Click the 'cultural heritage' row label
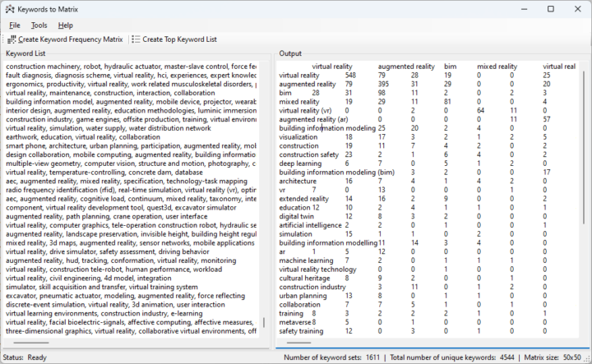Viewport: 592px width, 364px height. coord(305,278)
